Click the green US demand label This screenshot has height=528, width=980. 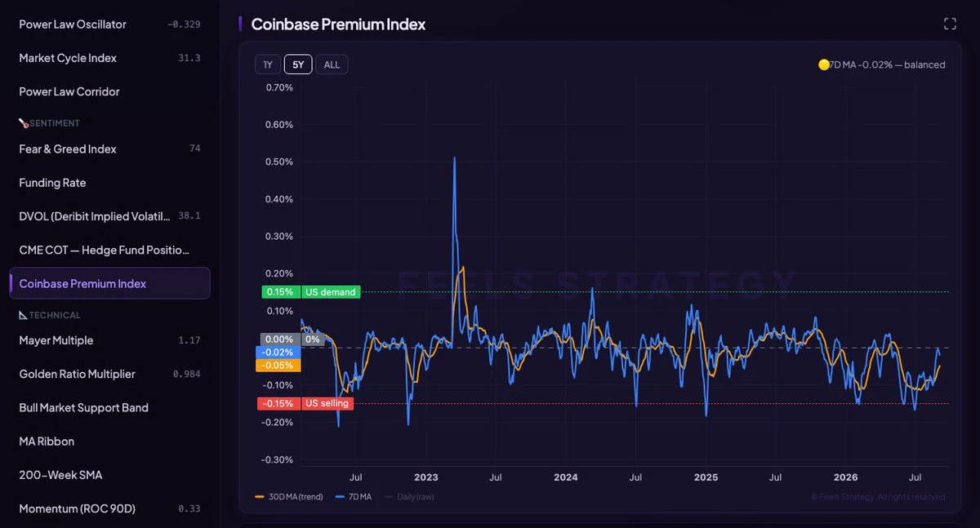[331, 291]
